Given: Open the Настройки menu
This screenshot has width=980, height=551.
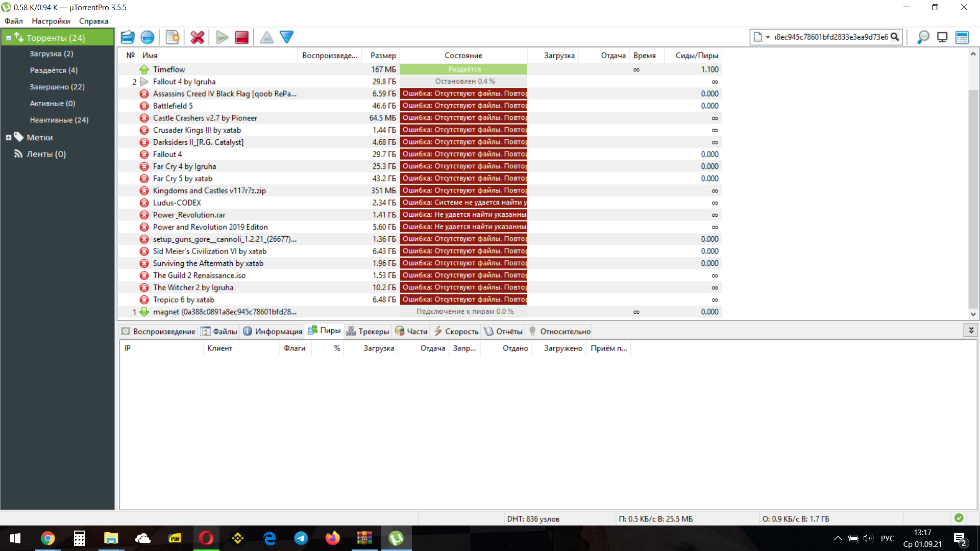Looking at the screenshot, I should (x=51, y=21).
